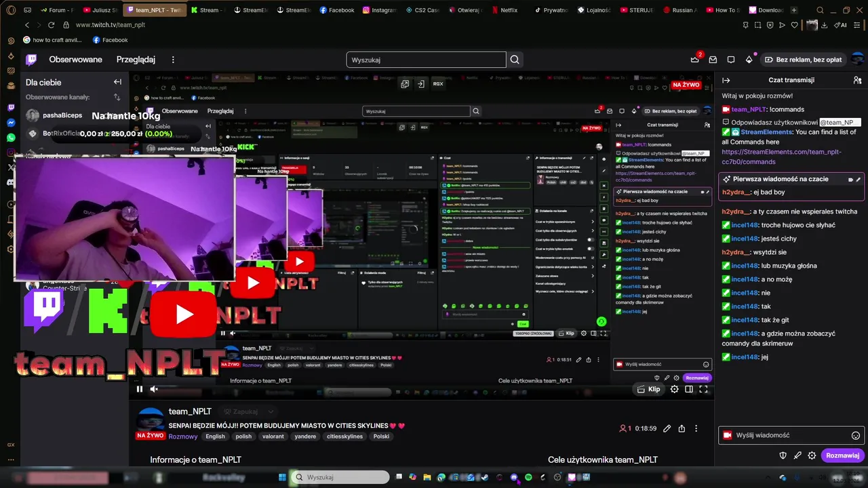The height and width of the screenshot is (488, 868).
Task: Select the citiesskylines tag
Action: point(344,436)
